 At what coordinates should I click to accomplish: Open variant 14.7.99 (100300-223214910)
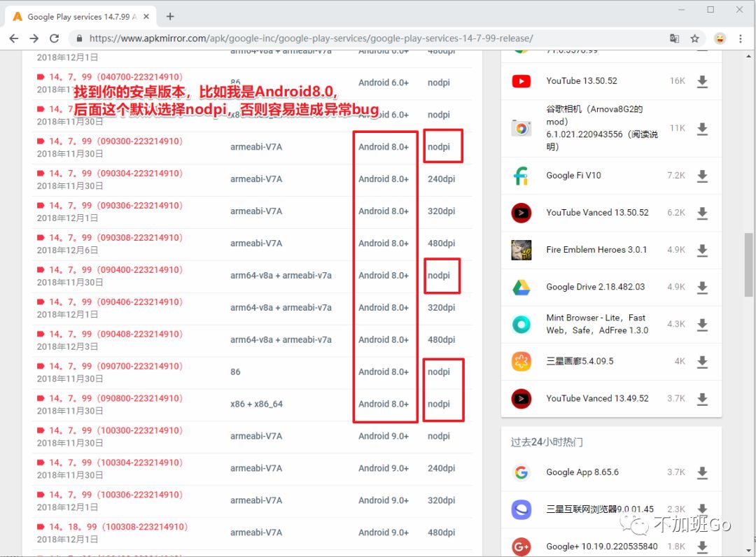[115, 430]
